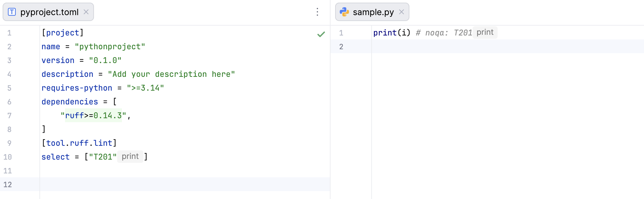This screenshot has width=644, height=199.
Task: Click the "pythonproject" name value
Action: pos(110,47)
